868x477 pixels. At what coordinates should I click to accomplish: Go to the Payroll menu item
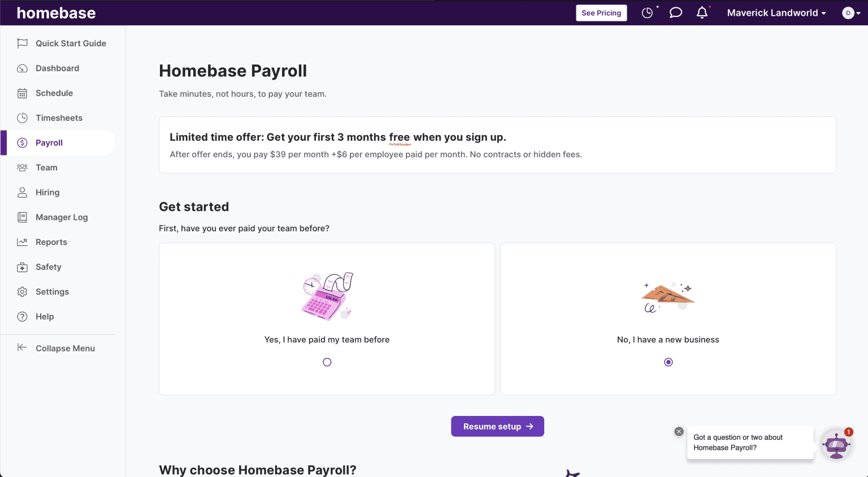[50, 142]
